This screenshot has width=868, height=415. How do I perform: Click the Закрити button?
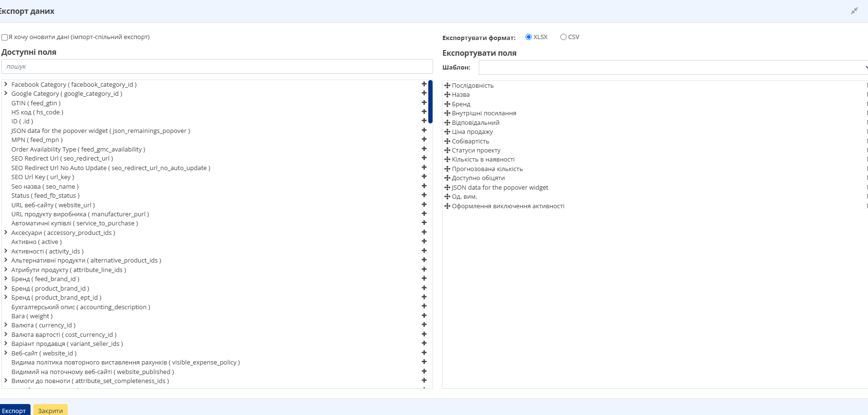click(x=51, y=410)
